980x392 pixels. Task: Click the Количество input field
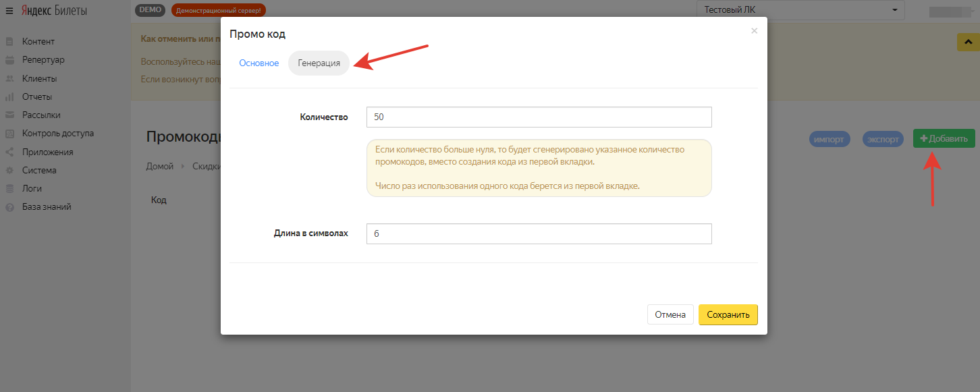[539, 117]
